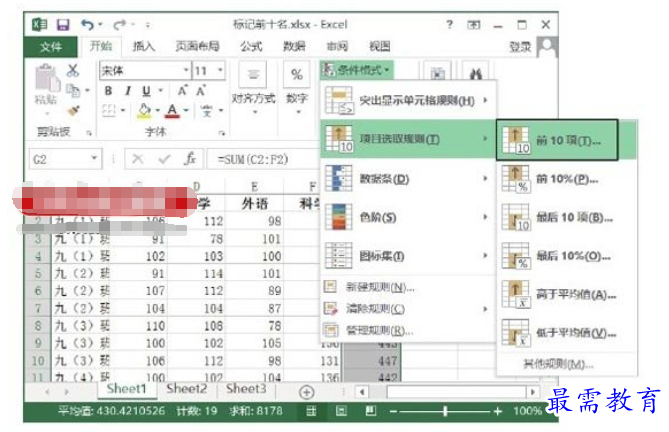The width and height of the screenshot is (669, 432).
Task: Click 登录 sign in link
Action: click(521, 47)
